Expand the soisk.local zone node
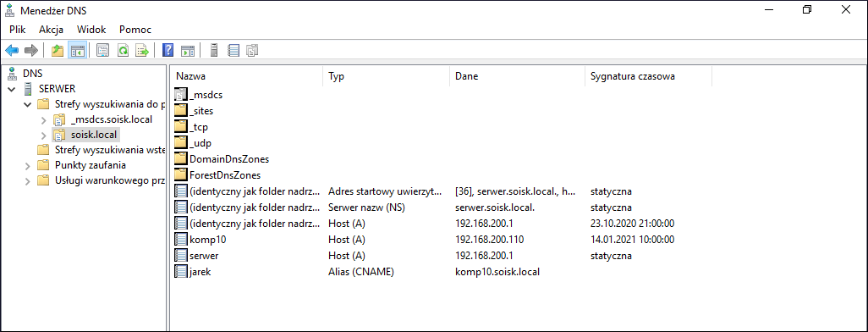The image size is (868, 332). (x=44, y=135)
